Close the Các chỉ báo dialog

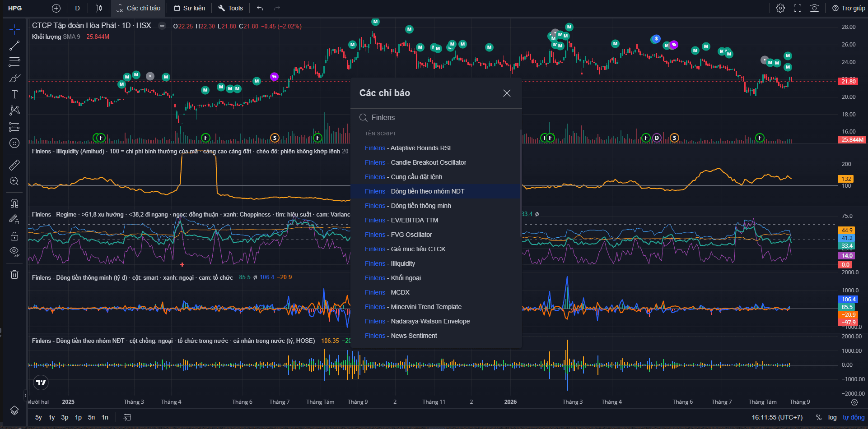(507, 93)
